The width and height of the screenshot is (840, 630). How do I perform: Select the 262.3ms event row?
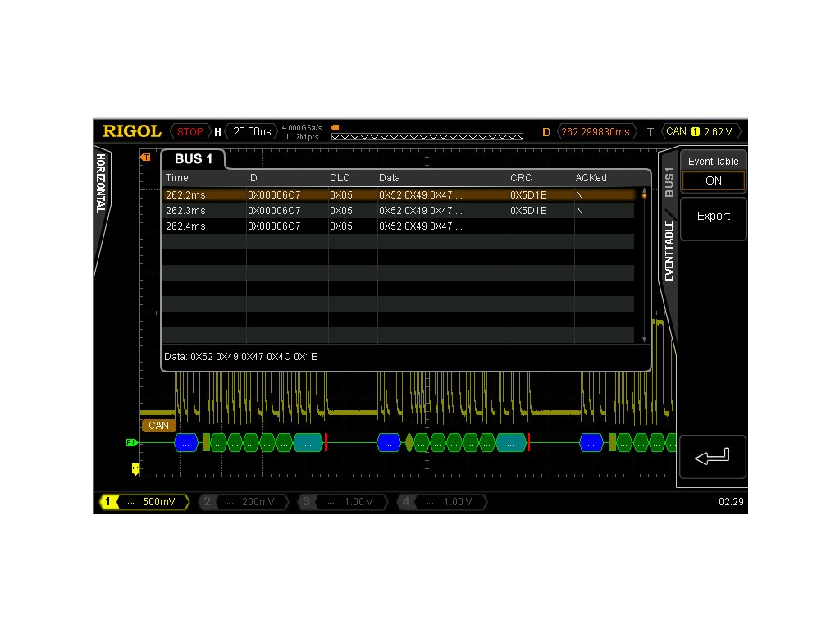pyautogui.click(x=398, y=211)
